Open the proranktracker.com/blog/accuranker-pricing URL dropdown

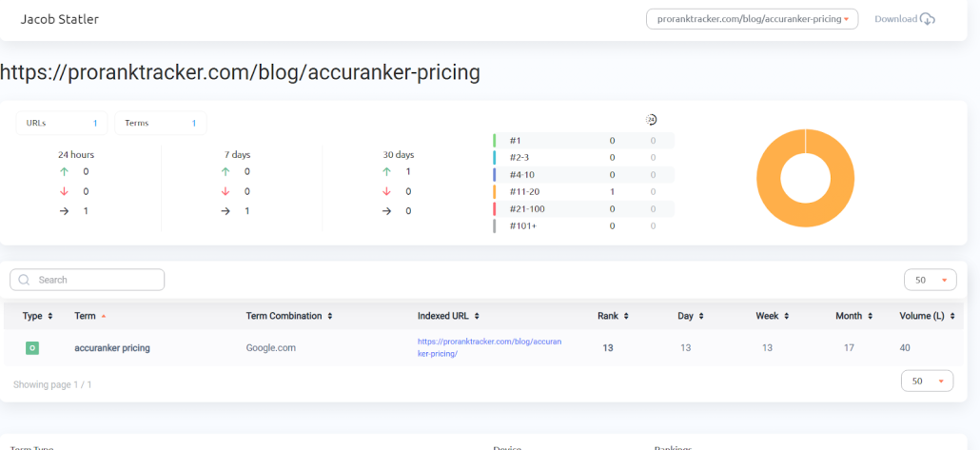point(752,19)
